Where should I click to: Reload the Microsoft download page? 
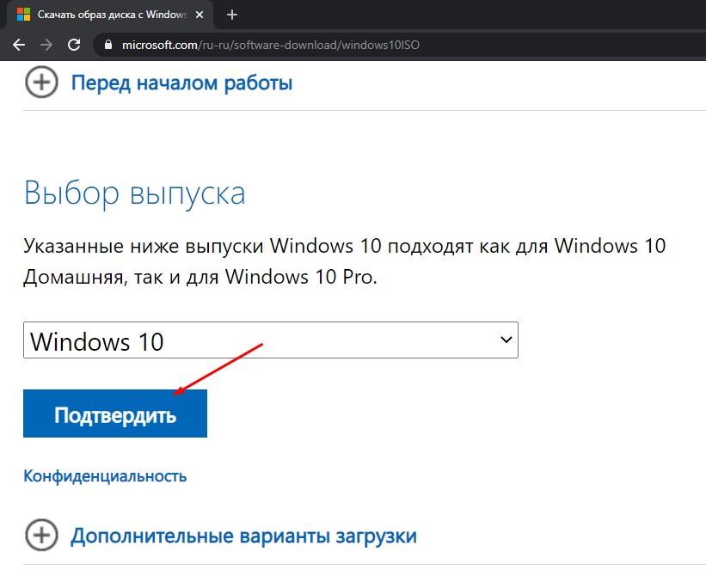74,45
